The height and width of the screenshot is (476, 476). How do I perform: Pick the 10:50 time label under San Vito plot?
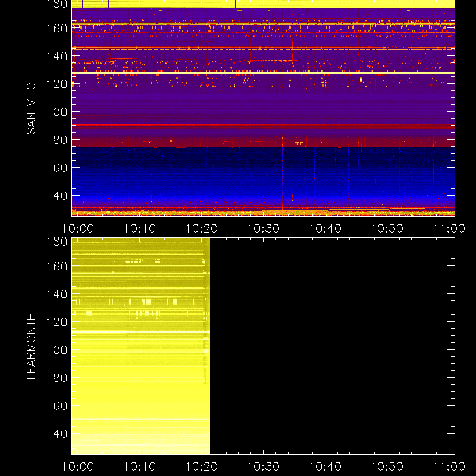click(x=387, y=228)
